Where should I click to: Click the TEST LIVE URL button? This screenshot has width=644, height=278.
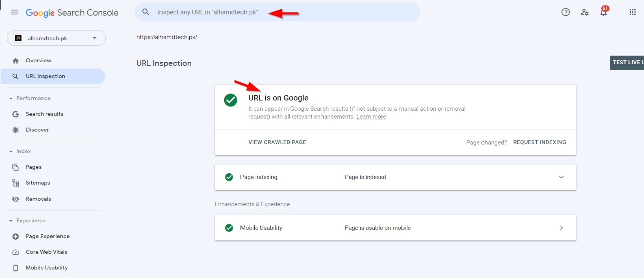[x=627, y=62]
